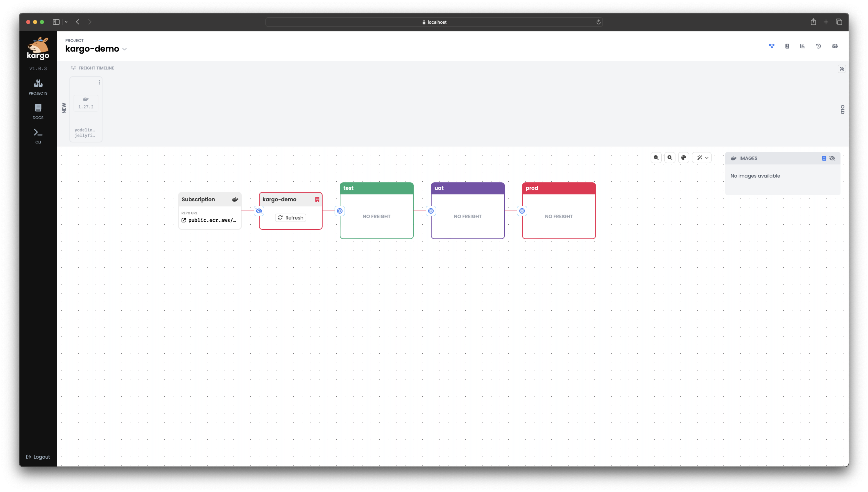Screen dimensions: 868x492
Task: Open the wand tool dropdown arrow
Action: 707,157
